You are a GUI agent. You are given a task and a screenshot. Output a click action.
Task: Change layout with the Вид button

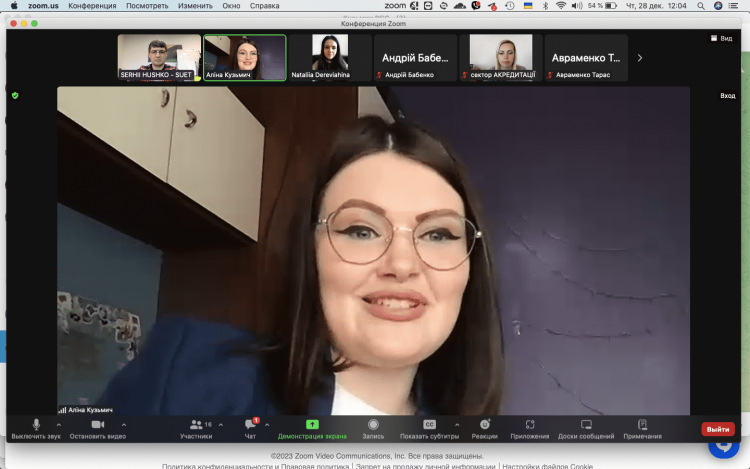click(721, 38)
